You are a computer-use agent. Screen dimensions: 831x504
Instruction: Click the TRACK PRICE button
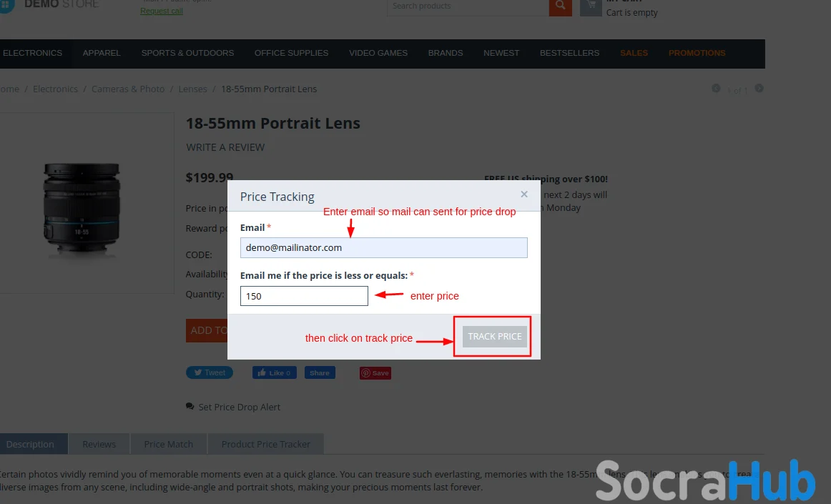point(494,337)
